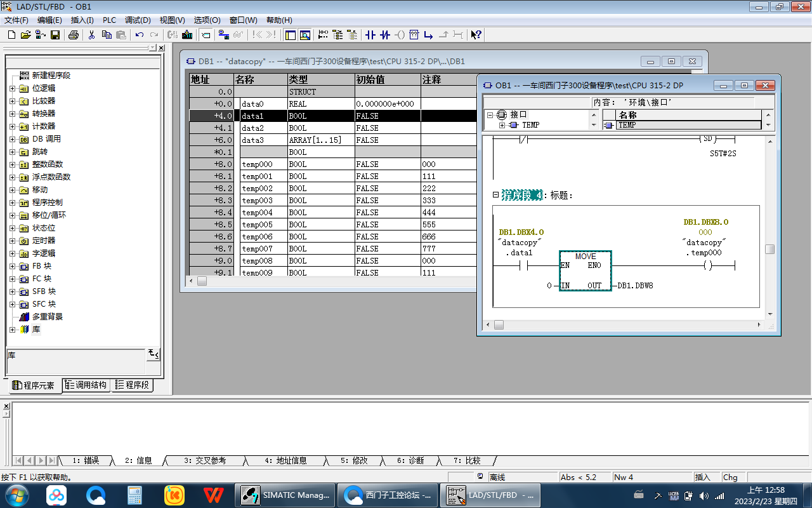
Task: Download block to PLC icon
Action: coord(187,35)
